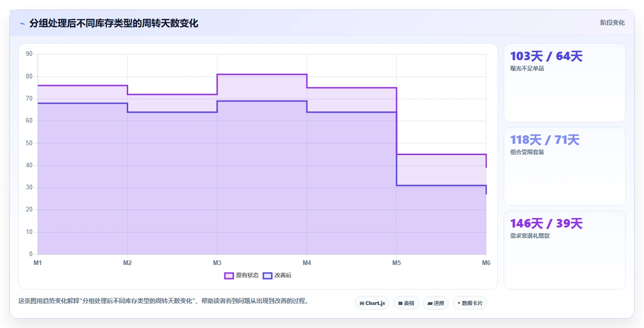Click the chart title 分组处理后不同库存类型的周转天数变化
644x328 pixels.
114,23
